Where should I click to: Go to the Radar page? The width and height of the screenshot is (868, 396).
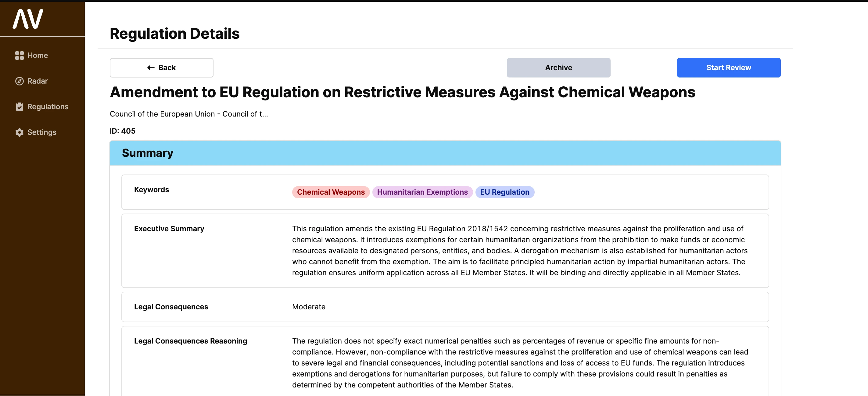click(38, 81)
